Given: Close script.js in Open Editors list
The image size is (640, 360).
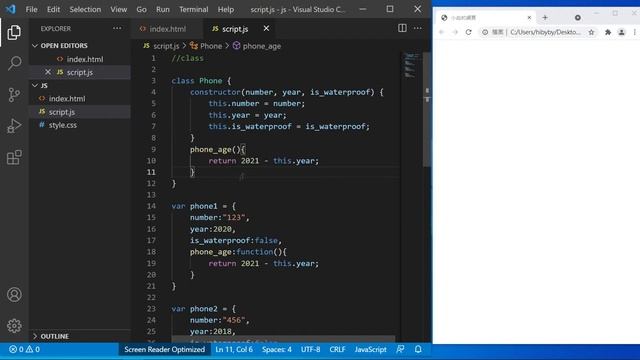Looking at the screenshot, I should (x=48, y=72).
